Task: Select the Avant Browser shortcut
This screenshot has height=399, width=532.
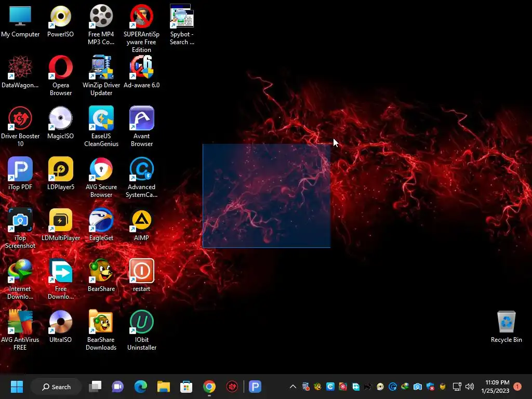Action: [141, 127]
